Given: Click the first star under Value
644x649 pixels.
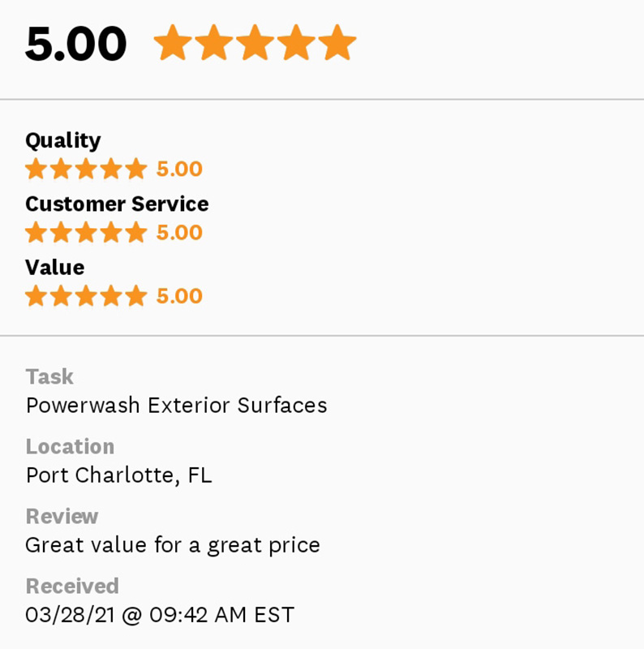Looking at the screenshot, I should coord(36,296).
